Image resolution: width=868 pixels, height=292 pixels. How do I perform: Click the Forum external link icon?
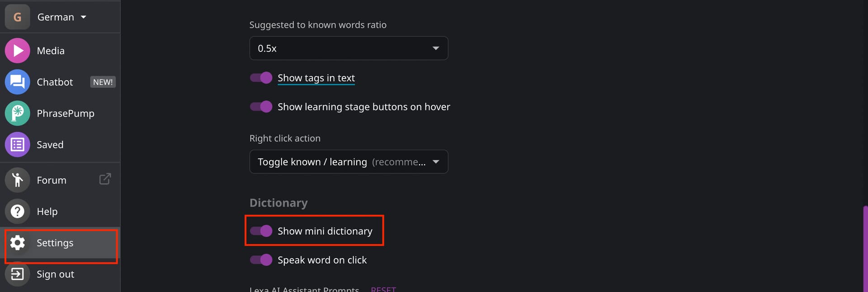(x=105, y=179)
